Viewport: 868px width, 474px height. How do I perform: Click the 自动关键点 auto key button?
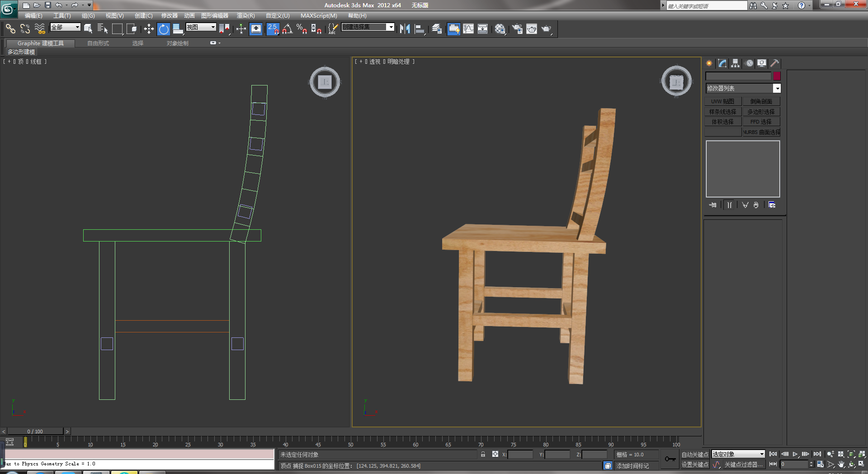point(695,455)
